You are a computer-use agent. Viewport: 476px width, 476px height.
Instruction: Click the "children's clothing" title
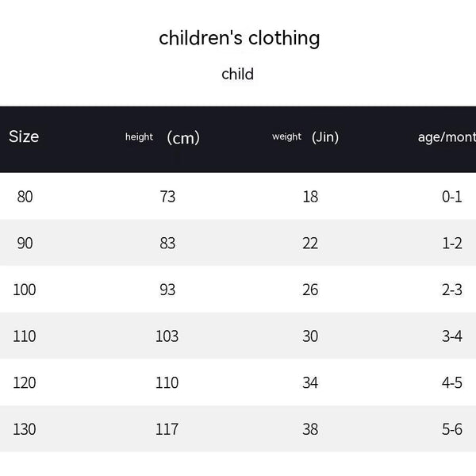(x=240, y=37)
